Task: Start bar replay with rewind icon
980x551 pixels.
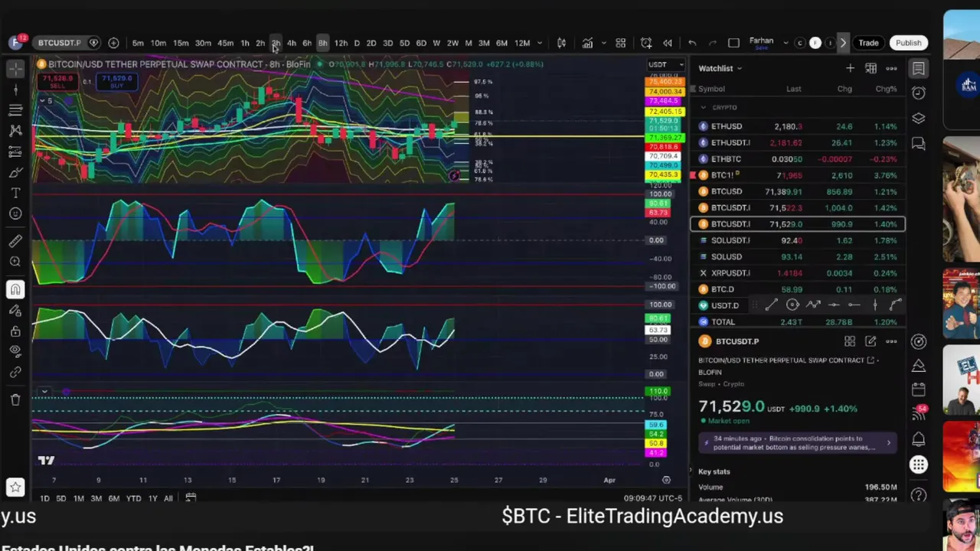Action: pos(668,43)
